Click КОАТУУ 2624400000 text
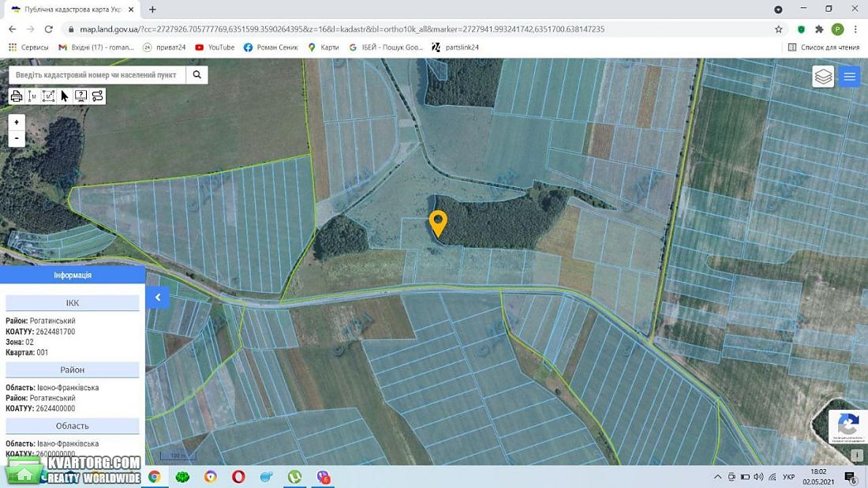This screenshot has height=488, width=868. coord(40,408)
